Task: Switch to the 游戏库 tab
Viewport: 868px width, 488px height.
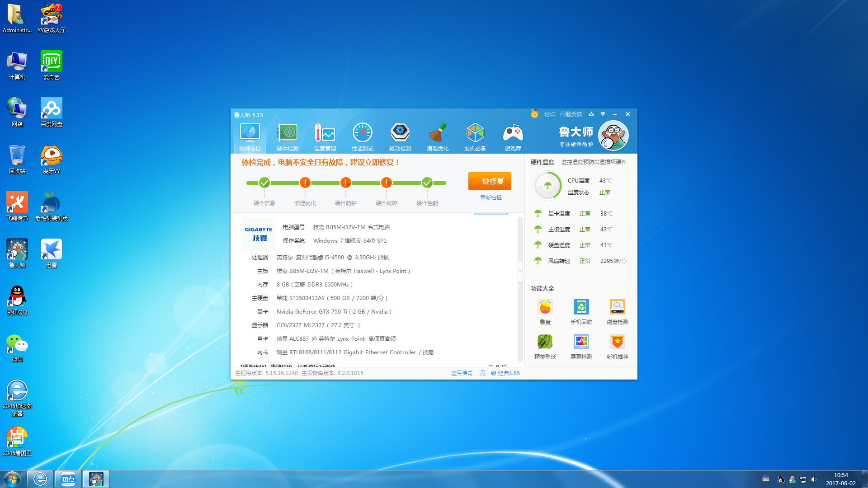Action: point(513,137)
